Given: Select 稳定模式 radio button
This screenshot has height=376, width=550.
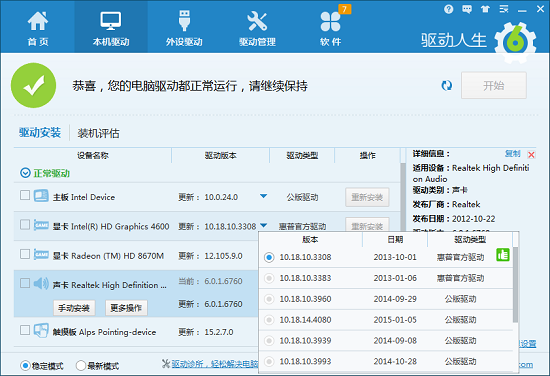Looking at the screenshot, I should pyautogui.click(x=25, y=366).
